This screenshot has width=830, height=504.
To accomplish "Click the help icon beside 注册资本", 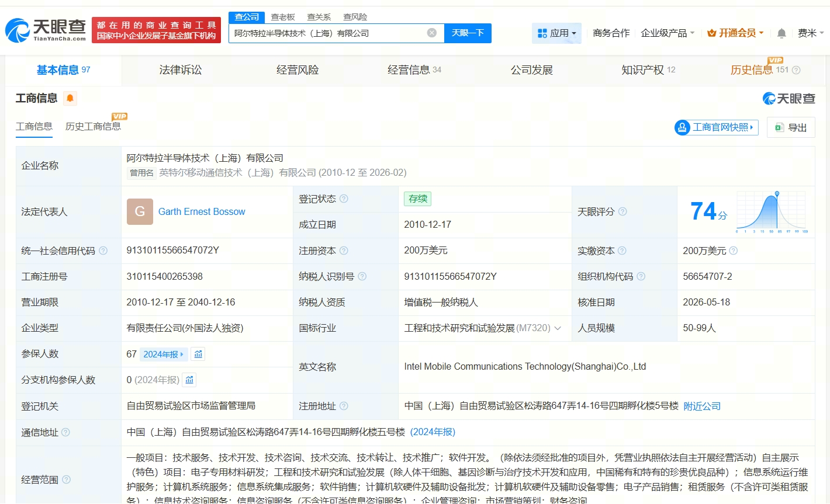I will [x=344, y=251].
